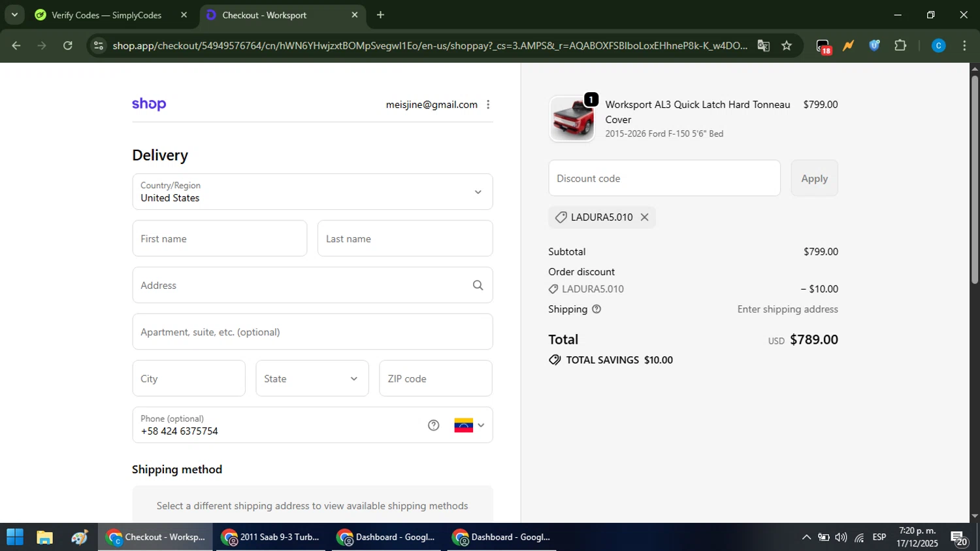Click the City field
This screenshot has height=551, width=980.
click(189, 378)
